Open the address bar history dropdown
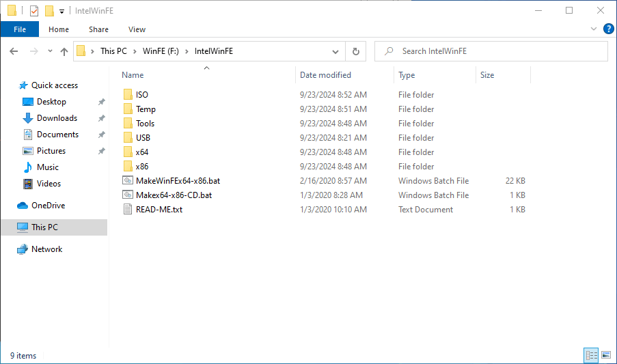 [x=335, y=51]
